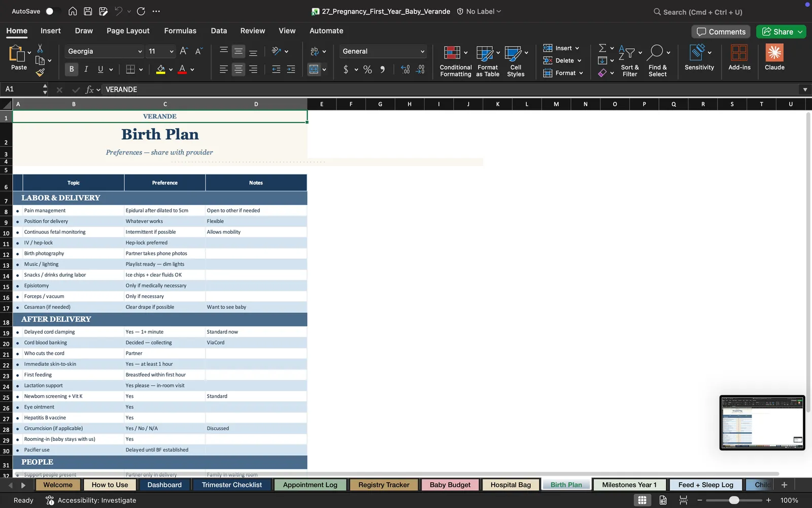Click the Merge and Center icon
Viewport: 812px width, 508px height.
pos(314,69)
